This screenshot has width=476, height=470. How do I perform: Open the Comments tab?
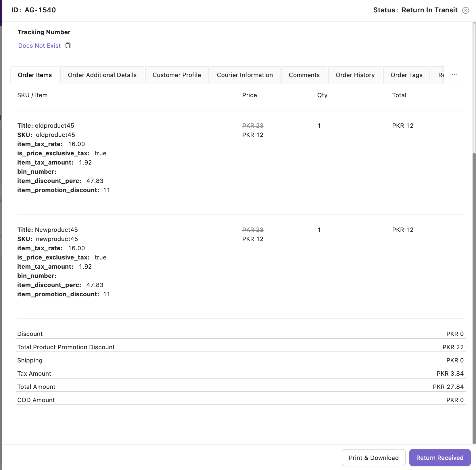(304, 75)
